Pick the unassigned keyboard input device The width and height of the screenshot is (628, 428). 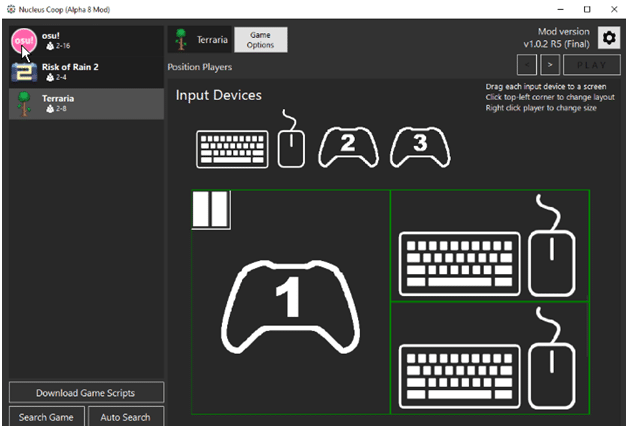coord(232,149)
